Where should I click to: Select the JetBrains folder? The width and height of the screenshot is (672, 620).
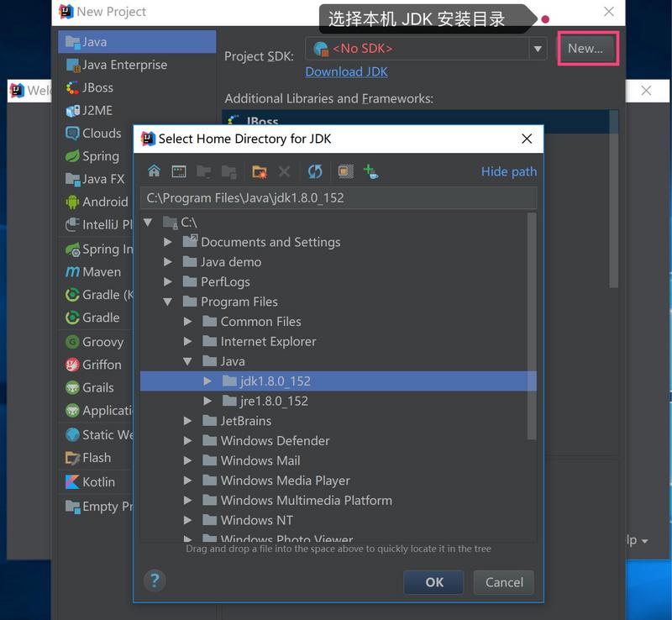246,421
